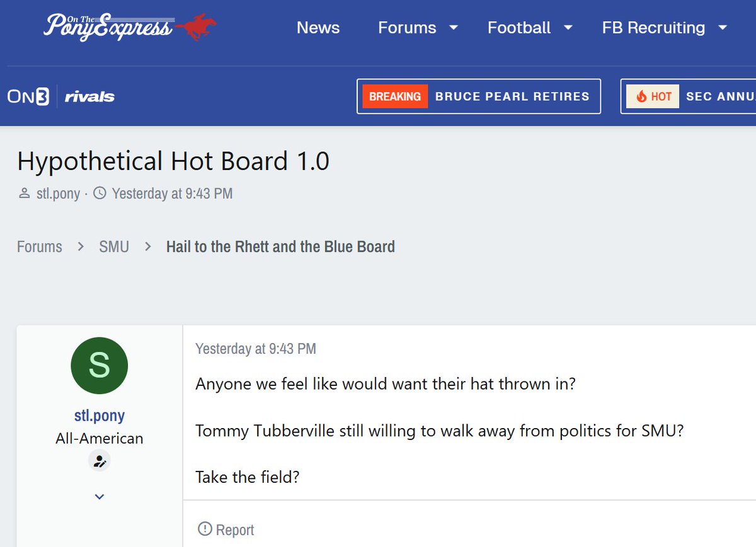Click the Report exclamation icon

205,529
